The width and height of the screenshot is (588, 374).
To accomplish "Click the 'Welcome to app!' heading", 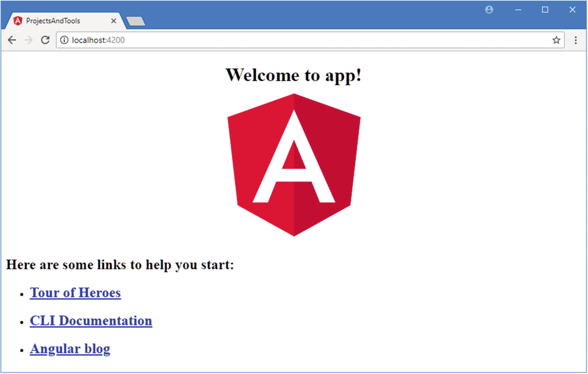I will coord(293,75).
